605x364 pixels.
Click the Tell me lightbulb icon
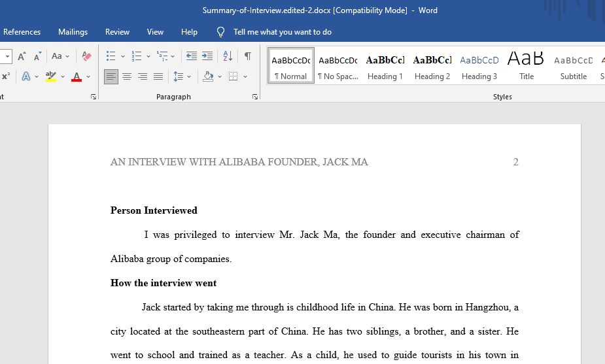[x=220, y=32]
